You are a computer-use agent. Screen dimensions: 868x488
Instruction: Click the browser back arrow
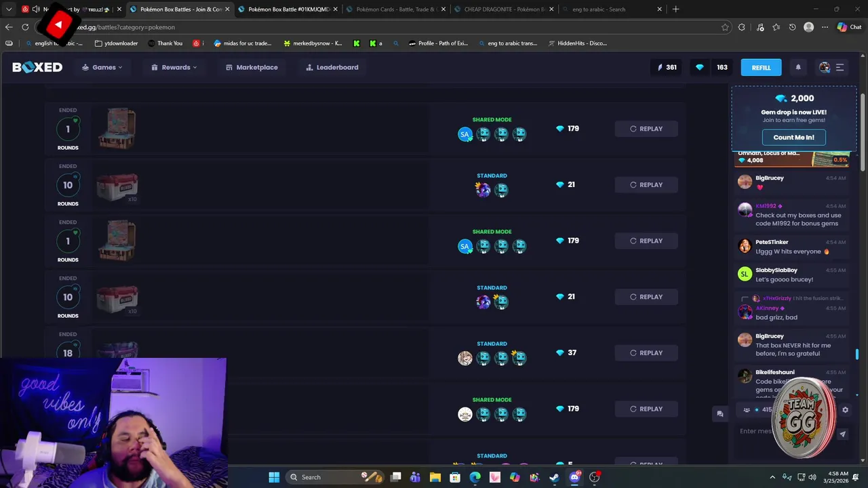point(8,27)
